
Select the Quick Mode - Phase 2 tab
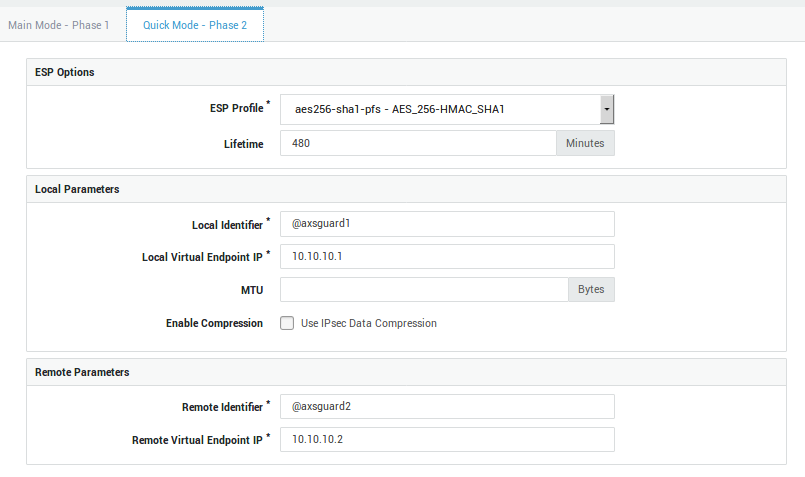pyautogui.click(x=195, y=25)
